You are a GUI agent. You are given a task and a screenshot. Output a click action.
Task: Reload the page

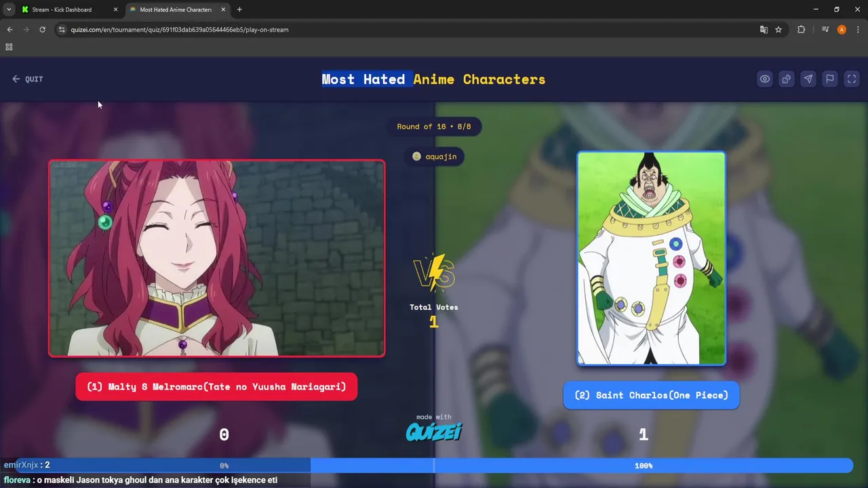pyautogui.click(x=42, y=30)
